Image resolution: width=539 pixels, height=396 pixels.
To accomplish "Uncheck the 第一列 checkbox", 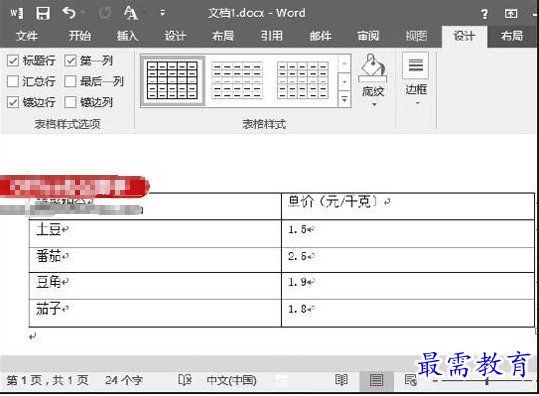I will click(x=70, y=61).
